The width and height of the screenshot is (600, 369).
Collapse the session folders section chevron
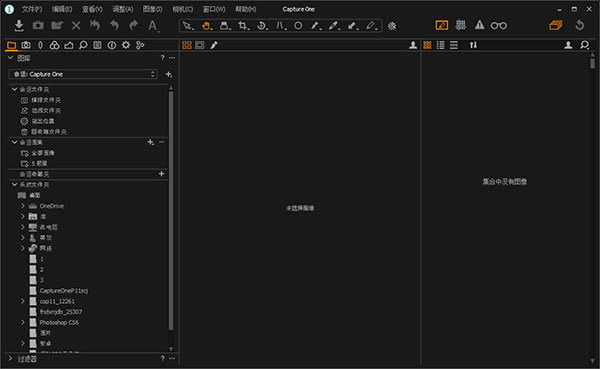(15, 89)
